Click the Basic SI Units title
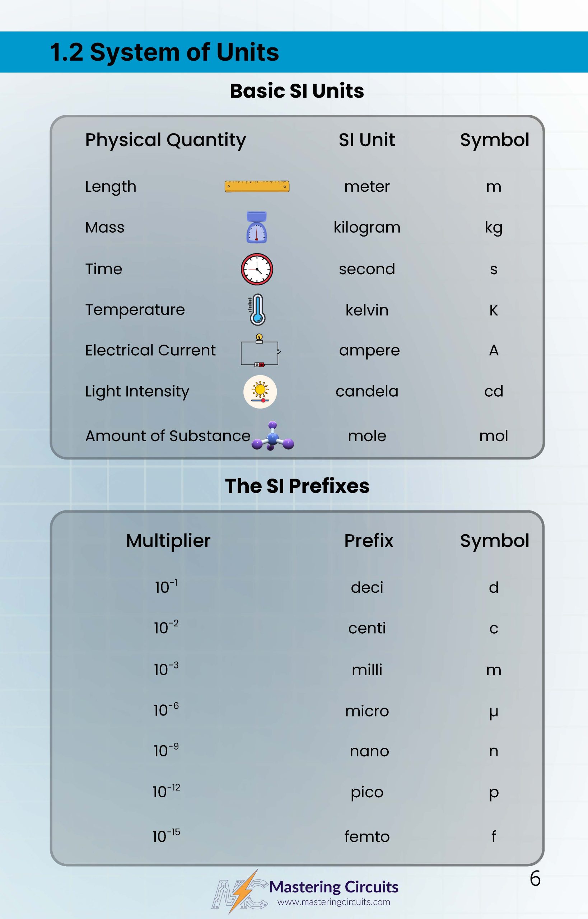 pyautogui.click(x=297, y=91)
